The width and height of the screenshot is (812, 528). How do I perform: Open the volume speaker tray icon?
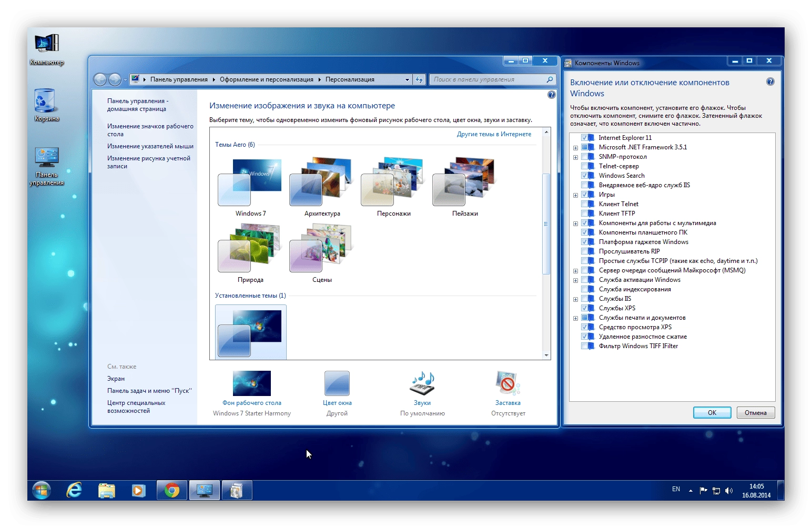(x=728, y=491)
